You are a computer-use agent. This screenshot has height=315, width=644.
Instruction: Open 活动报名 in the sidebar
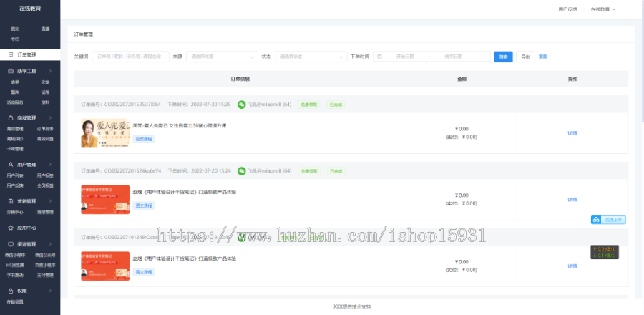[15, 102]
